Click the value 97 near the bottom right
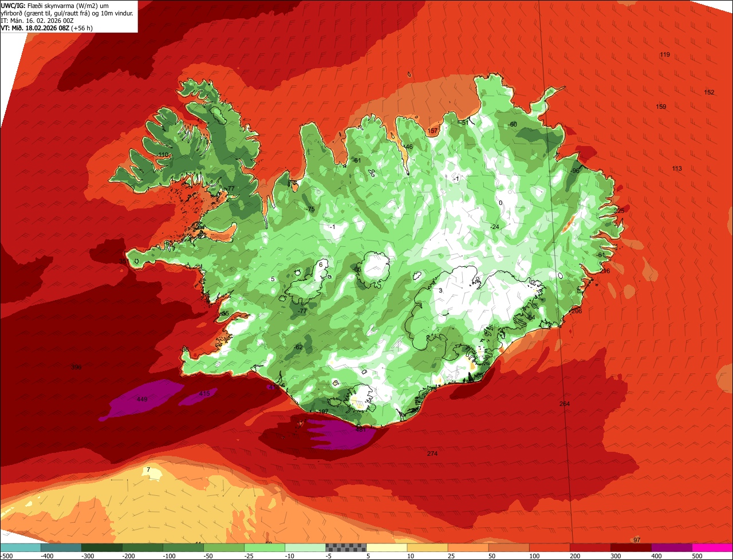The height and width of the screenshot is (560, 733). click(x=637, y=541)
